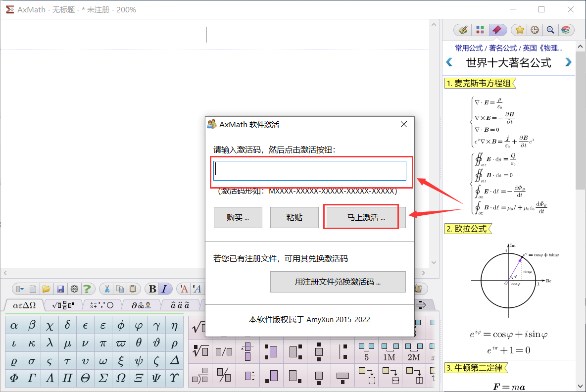Switch to the Greek letters αεΔΩ tab
Screen dimensions: 586x392
tap(24, 305)
